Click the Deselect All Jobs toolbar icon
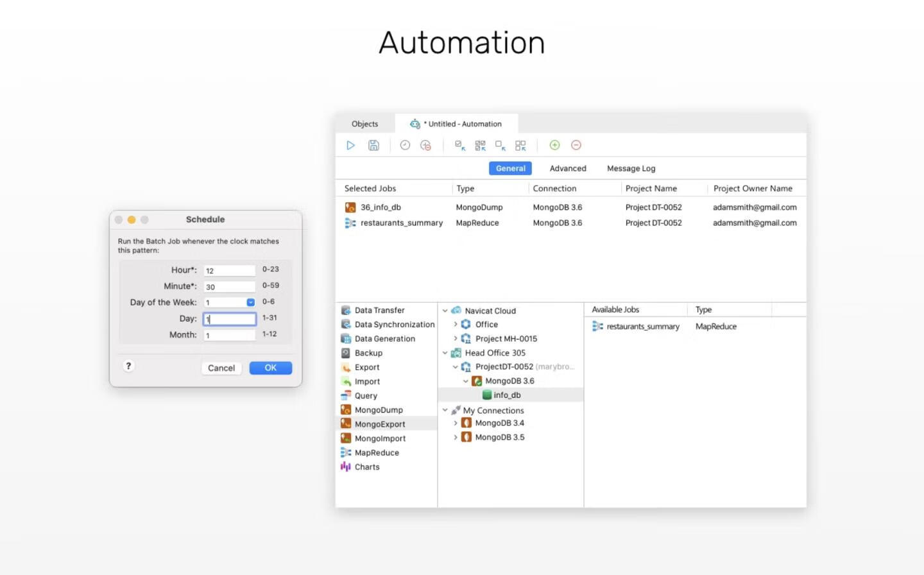This screenshot has width=924, height=575. [520, 145]
